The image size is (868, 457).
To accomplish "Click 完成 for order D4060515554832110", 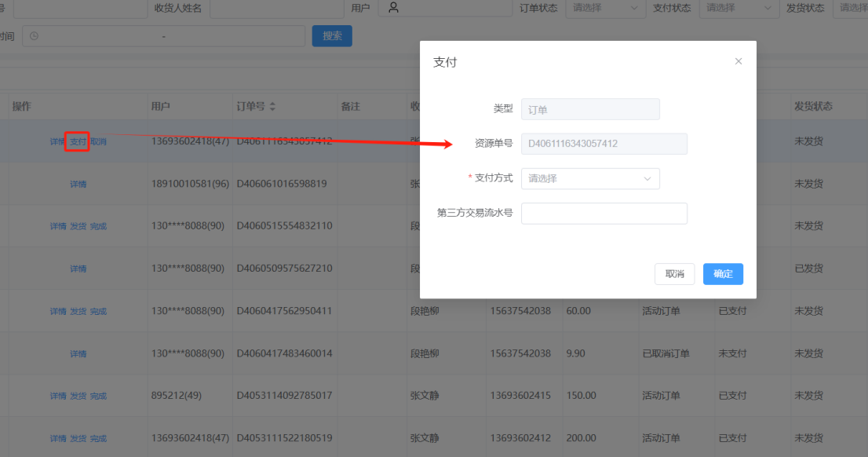I will [x=98, y=226].
